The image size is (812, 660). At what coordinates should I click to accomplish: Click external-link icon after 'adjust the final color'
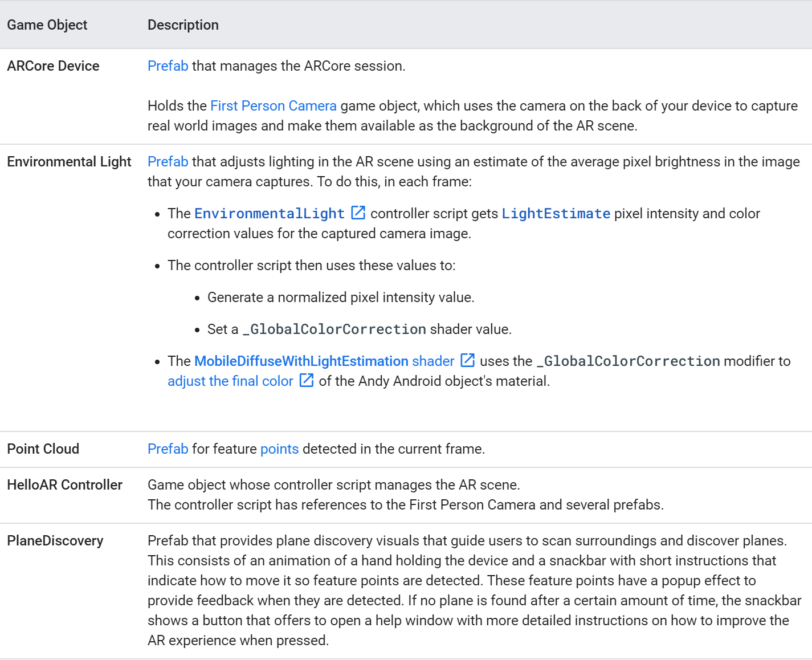coord(306,381)
